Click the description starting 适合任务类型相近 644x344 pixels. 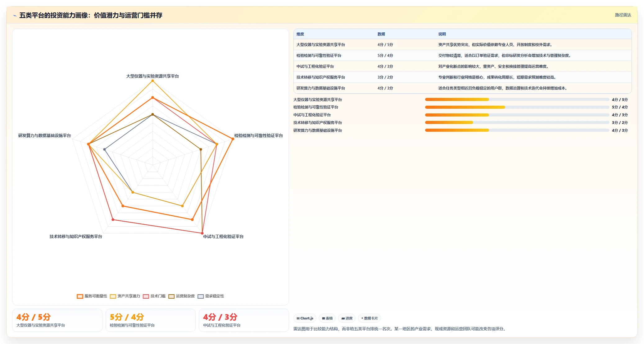pyautogui.click(x=503, y=88)
